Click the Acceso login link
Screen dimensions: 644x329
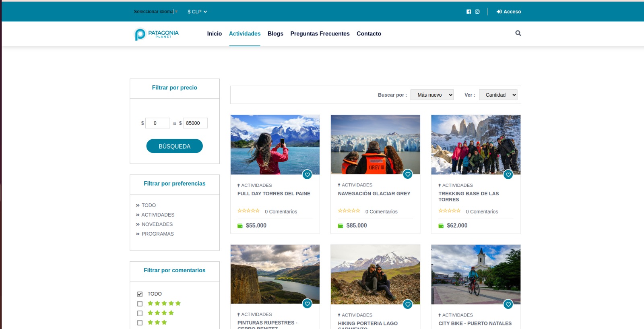coord(509,12)
